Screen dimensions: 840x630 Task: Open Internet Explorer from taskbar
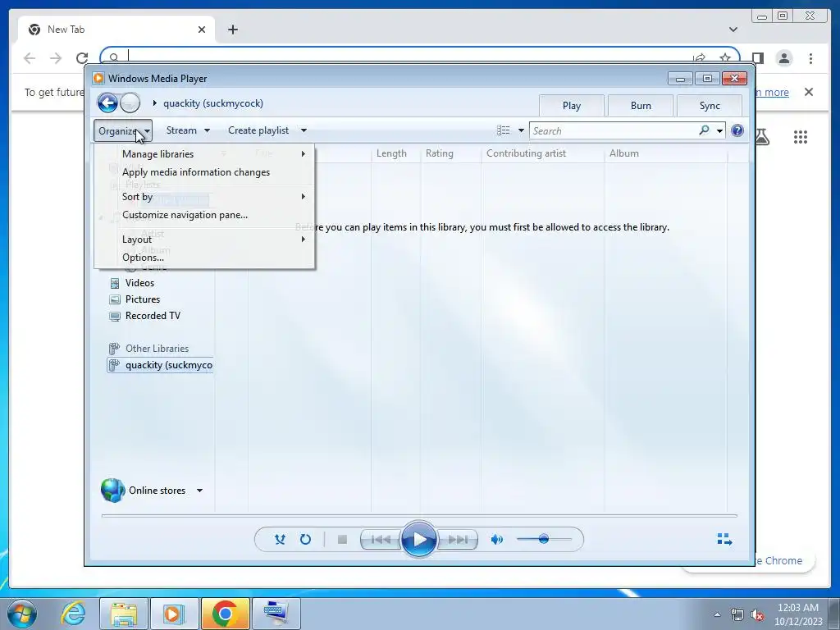click(73, 614)
